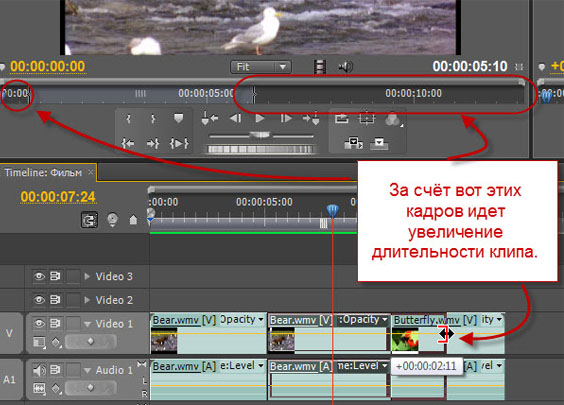
Task: Adjust the shuttle slider
Action: (x=260, y=136)
